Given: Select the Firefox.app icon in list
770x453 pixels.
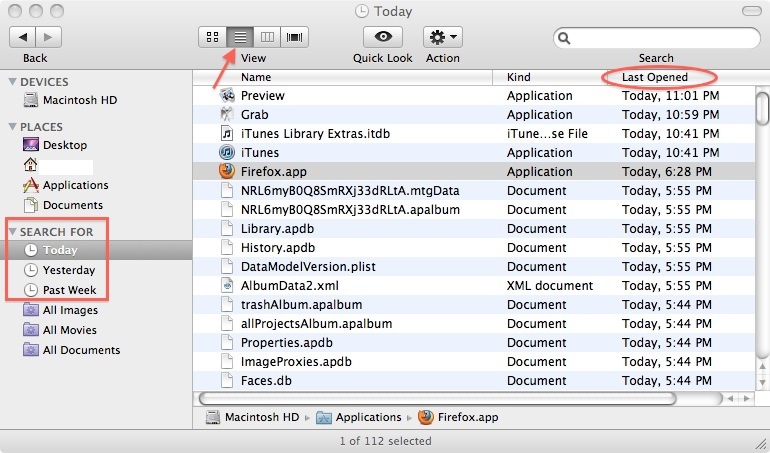Looking at the screenshot, I should [x=227, y=171].
